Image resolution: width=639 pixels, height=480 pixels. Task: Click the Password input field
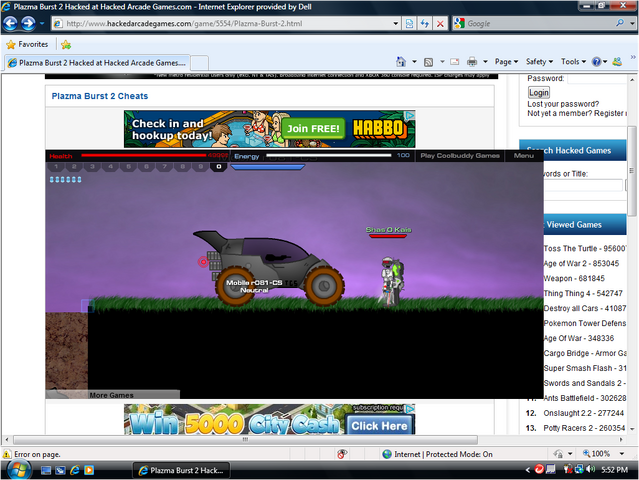point(597,78)
